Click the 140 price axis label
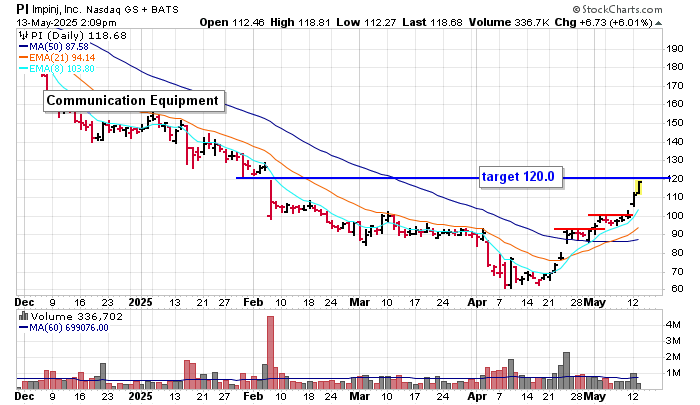 675,142
